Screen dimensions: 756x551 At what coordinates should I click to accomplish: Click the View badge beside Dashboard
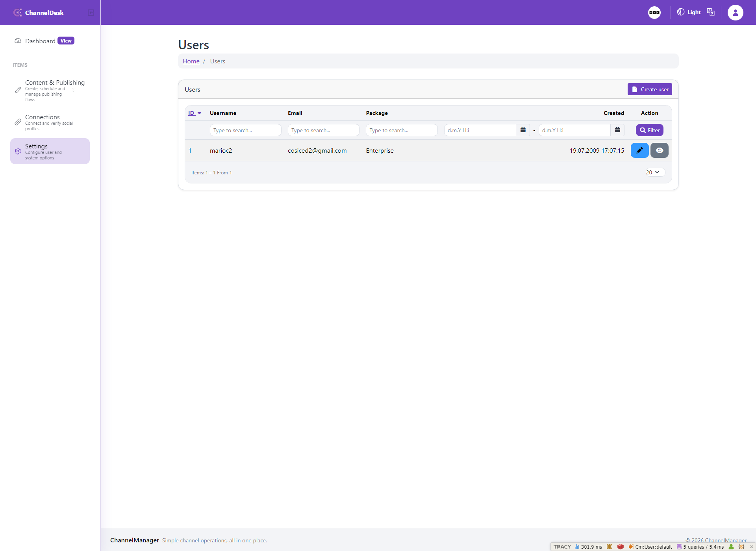(66, 41)
